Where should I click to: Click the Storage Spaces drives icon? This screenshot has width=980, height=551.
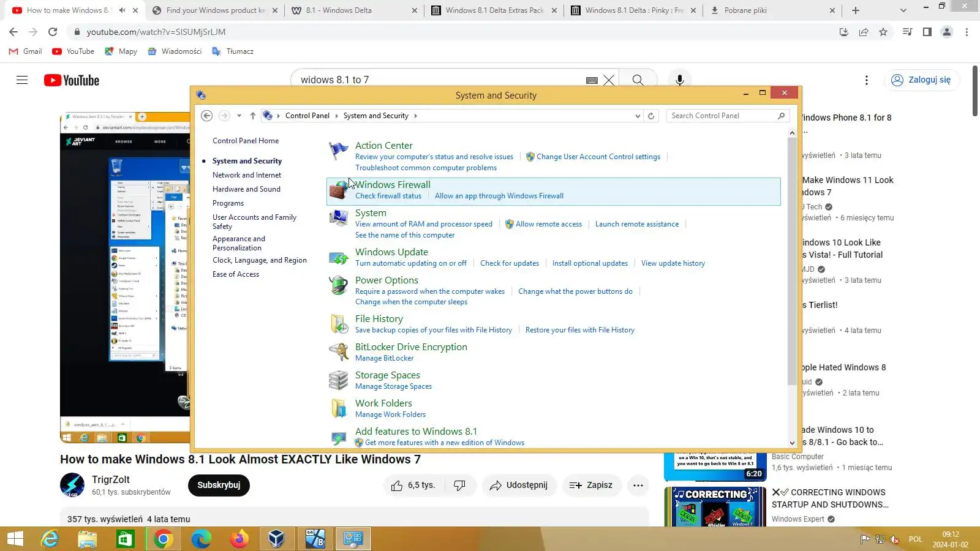338,380
